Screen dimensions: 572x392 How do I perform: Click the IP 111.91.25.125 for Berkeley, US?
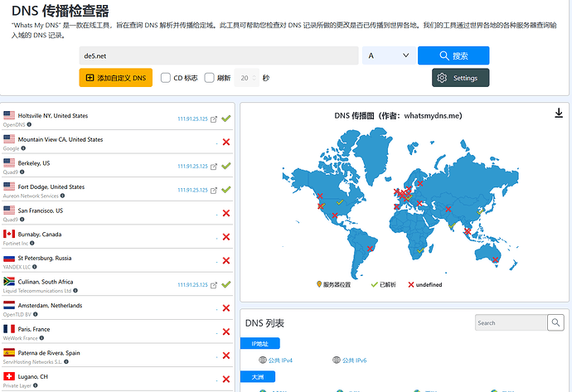[x=192, y=167]
